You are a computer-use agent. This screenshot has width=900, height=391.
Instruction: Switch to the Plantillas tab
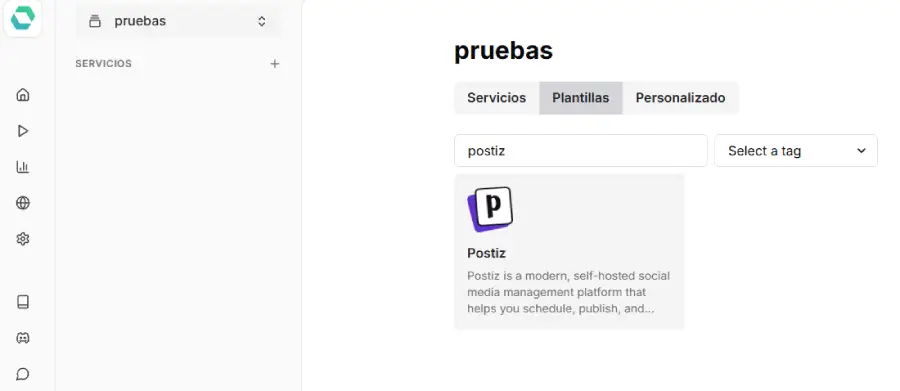(x=580, y=98)
